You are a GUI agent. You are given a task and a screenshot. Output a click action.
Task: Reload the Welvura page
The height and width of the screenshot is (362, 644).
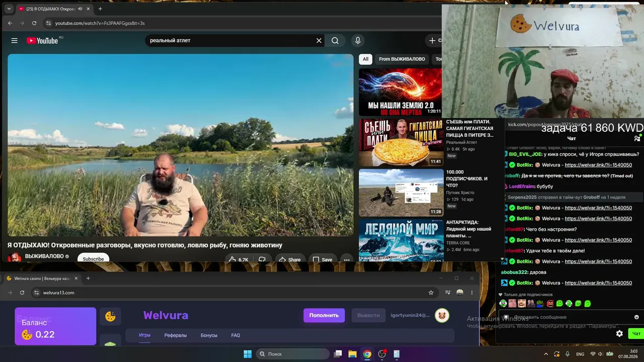[22, 293]
